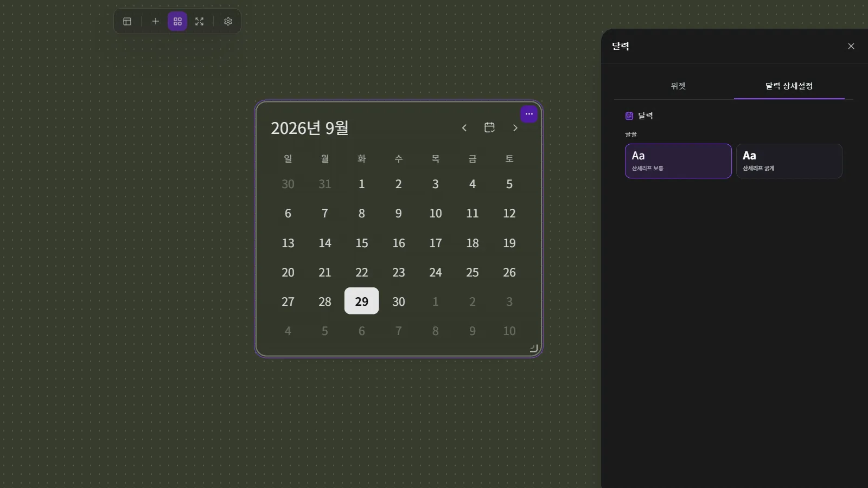Open settings gear in the top toolbar
Image resolution: width=868 pixels, height=488 pixels.
(x=228, y=21)
